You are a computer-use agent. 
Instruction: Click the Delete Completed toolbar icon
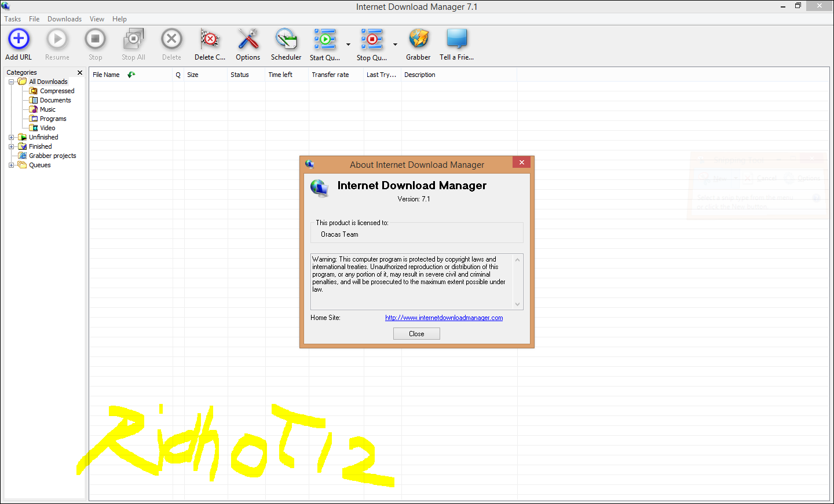210,39
